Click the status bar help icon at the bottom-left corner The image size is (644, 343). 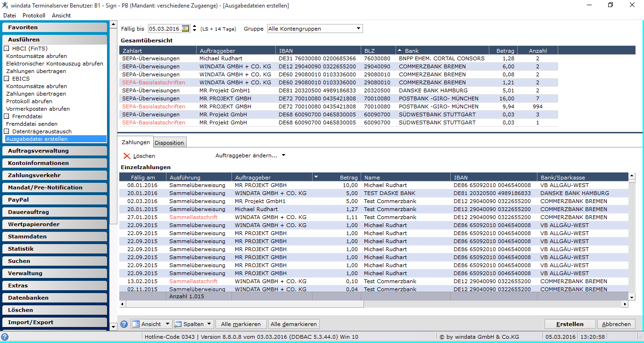click(5, 337)
